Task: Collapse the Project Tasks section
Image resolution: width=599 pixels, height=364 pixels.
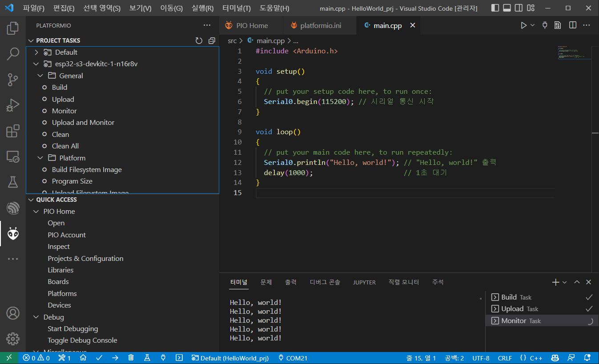Action: (x=31, y=40)
